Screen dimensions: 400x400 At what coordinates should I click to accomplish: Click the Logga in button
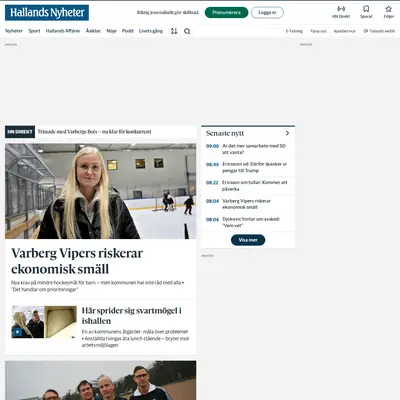[x=267, y=13]
